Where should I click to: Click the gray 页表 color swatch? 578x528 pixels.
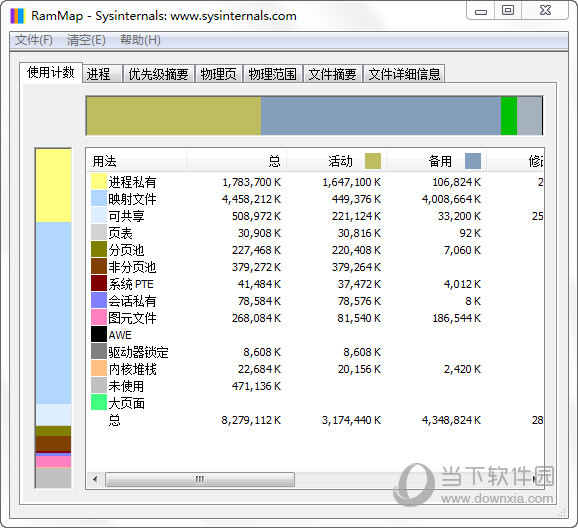tap(99, 232)
